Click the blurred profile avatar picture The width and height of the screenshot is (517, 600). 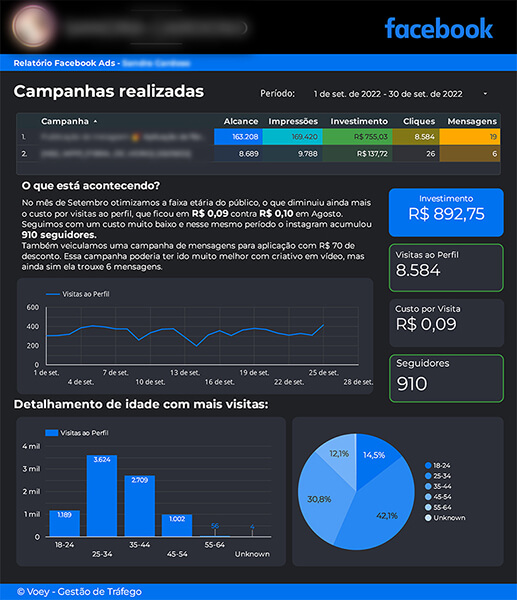tap(34, 26)
